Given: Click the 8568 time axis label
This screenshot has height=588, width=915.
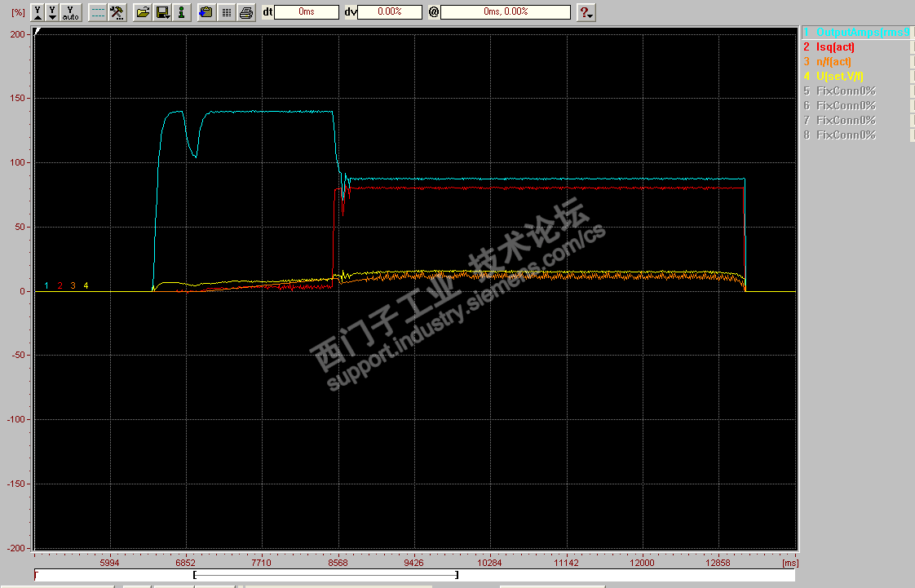Looking at the screenshot, I should tap(338, 563).
